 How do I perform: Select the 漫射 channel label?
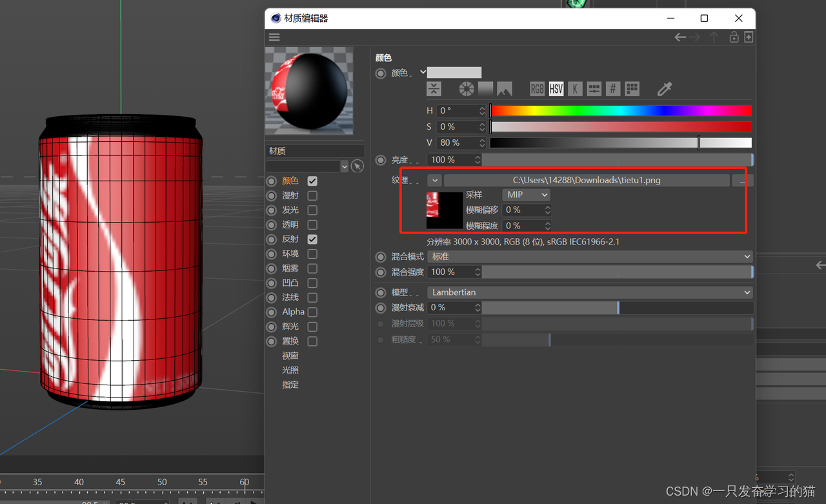click(x=290, y=196)
